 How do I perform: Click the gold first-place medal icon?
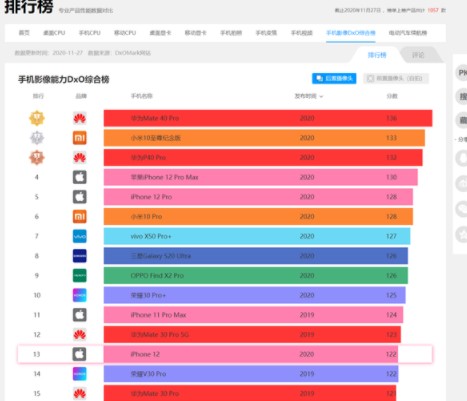(37, 118)
